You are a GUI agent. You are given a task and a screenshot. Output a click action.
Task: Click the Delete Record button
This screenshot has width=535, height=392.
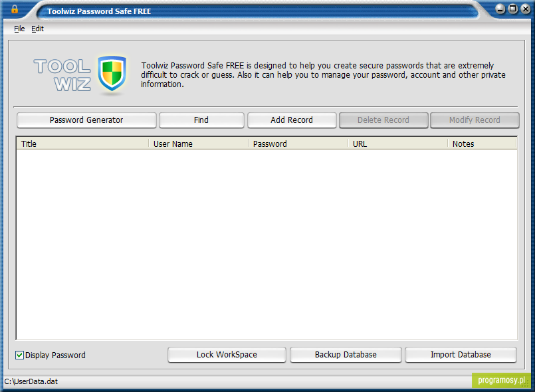point(383,120)
